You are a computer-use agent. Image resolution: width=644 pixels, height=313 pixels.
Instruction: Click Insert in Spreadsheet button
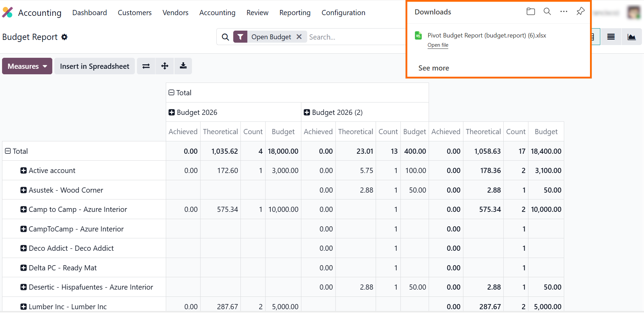95,66
